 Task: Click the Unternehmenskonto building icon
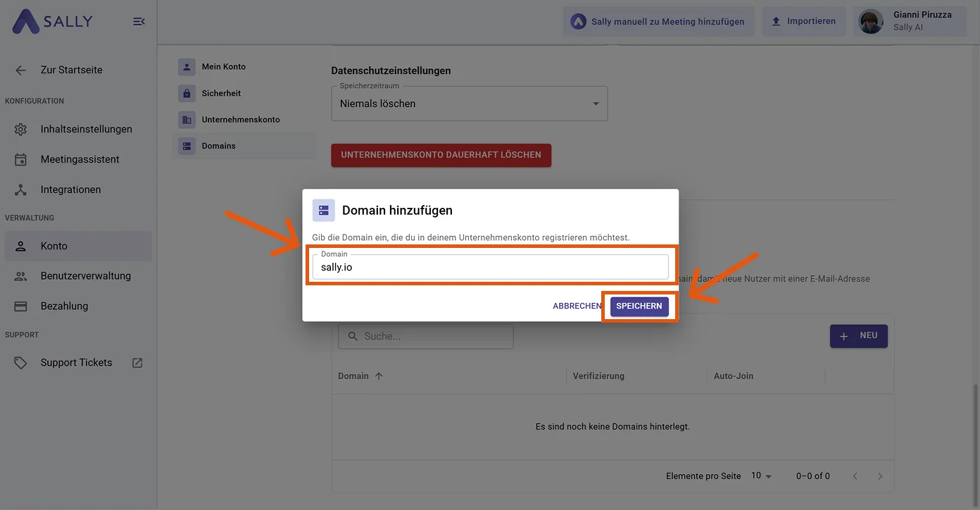tap(187, 120)
